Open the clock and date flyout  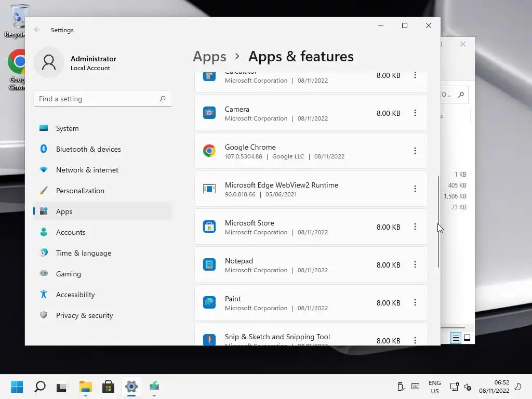tap(494, 387)
